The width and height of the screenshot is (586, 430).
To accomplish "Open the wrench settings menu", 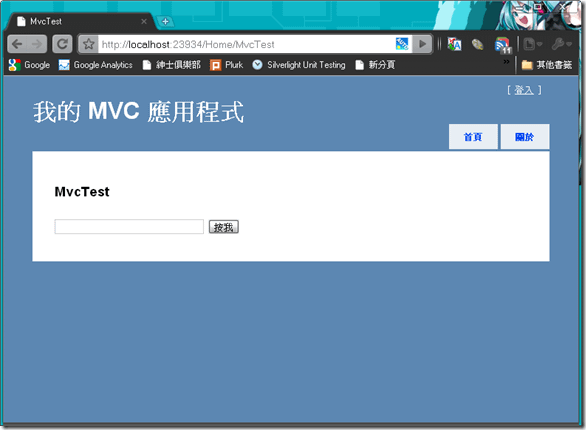I will pyautogui.click(x=561, y=44).
